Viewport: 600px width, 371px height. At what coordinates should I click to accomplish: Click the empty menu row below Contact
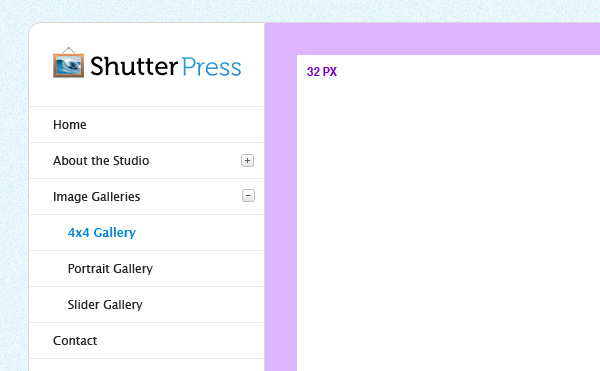pyautogui.click(x=147, y=365)
